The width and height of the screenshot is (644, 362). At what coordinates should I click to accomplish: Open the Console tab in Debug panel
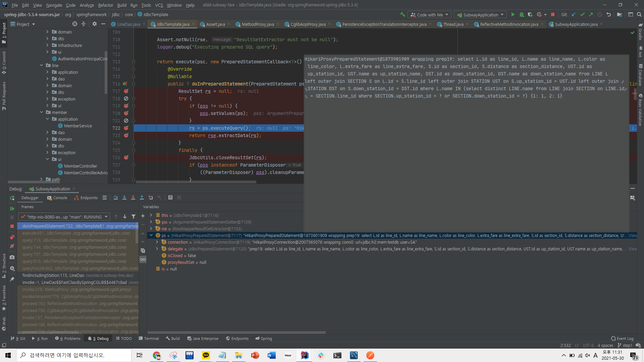[57, 198]
